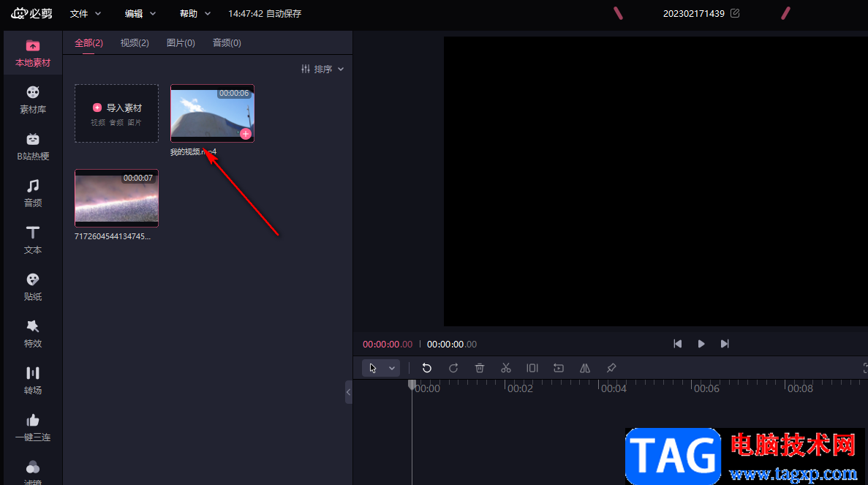Open the 滤镜 filters panel
Viewport: 868px width, 485px height.
pyautogui.click(x=33, y=473)
